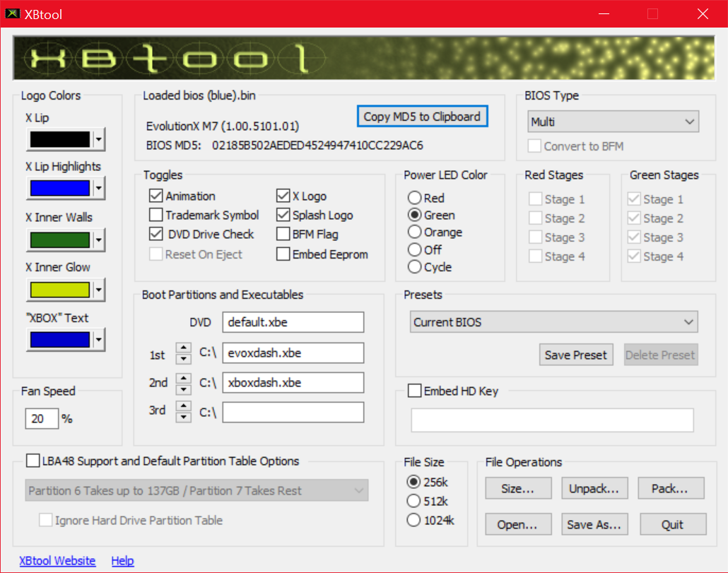
Task: Decrease the 1st boot partition letter
Action: pyautogui.click(x=184, y=359)
